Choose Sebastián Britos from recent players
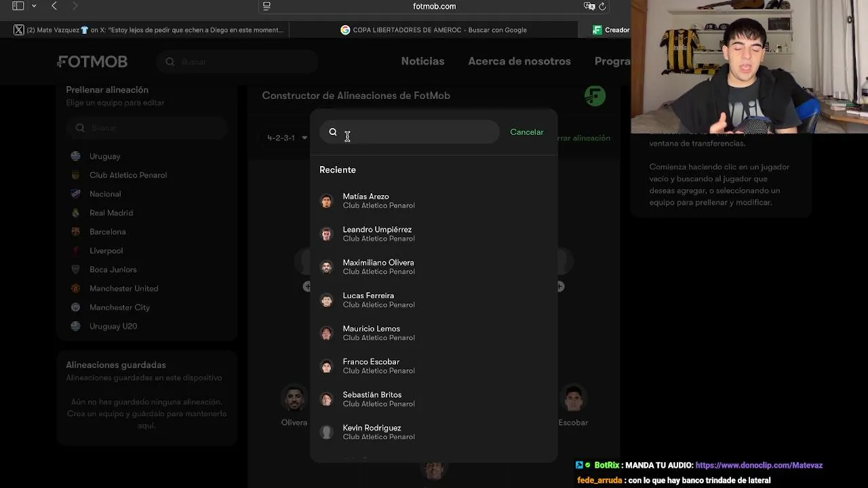 [434, 399]
